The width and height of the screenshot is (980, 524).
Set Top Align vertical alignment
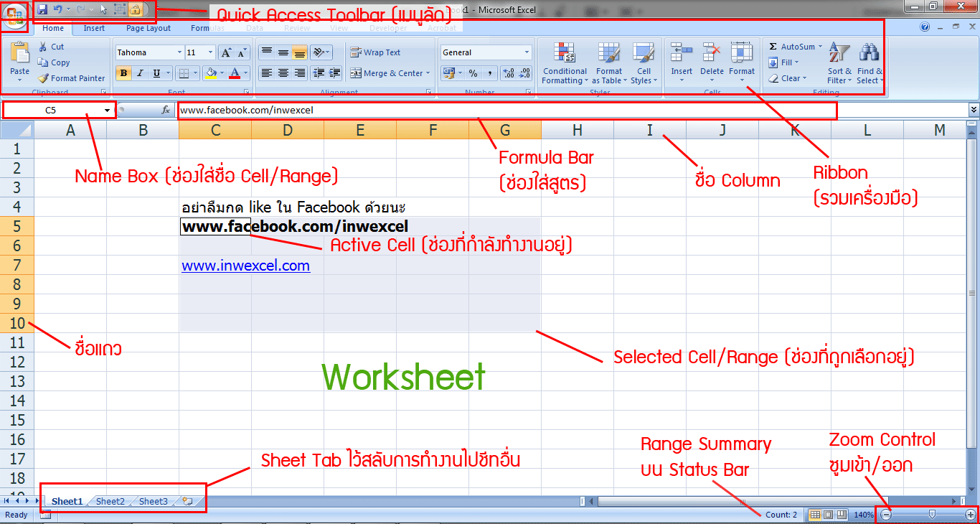(x=267, y=52)
